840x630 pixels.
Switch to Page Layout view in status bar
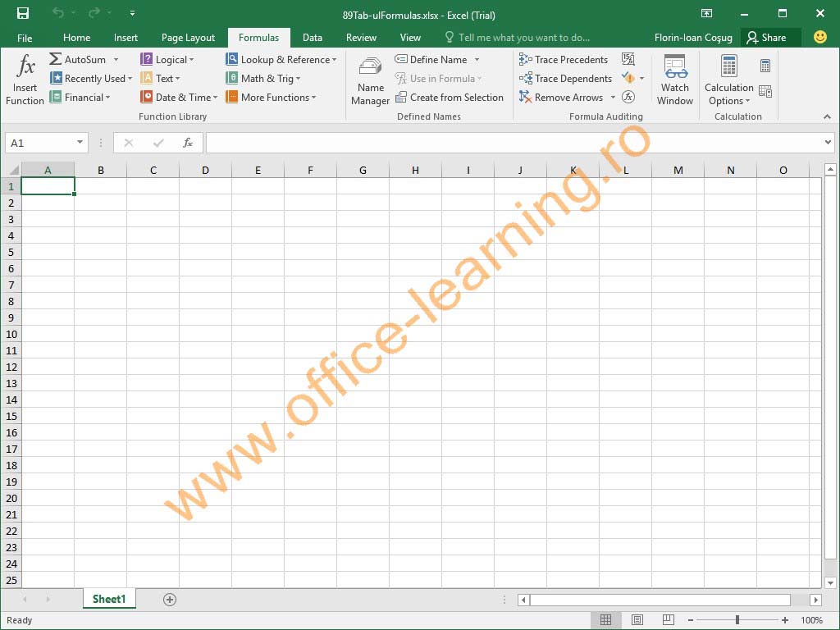637,620
